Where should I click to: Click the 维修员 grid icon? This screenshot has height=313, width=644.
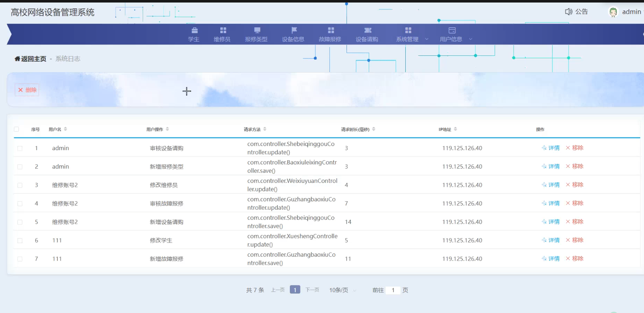223,30
